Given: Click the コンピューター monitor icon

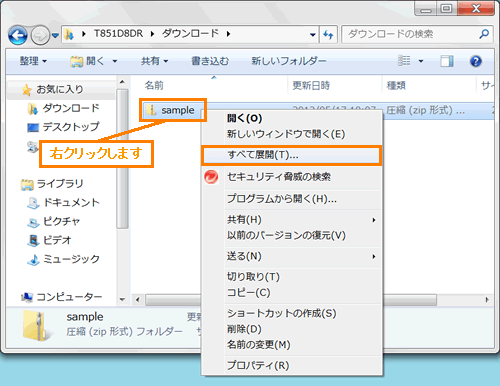Looking at the screenshot, I should 27,297.
